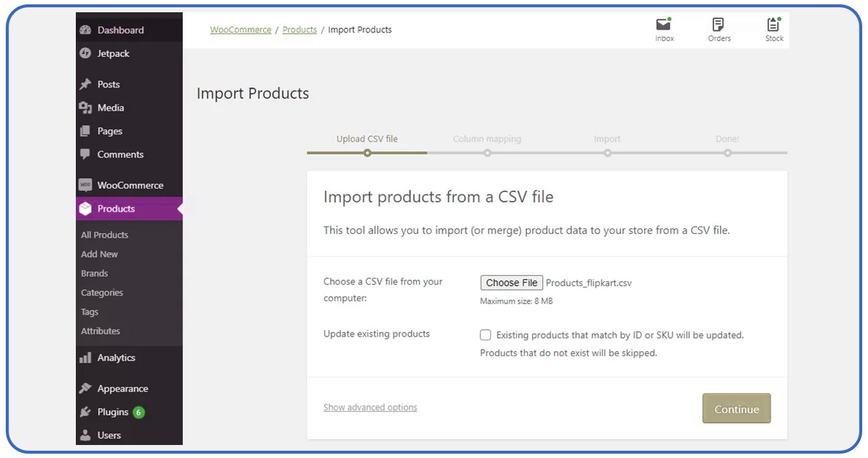Viewport: 868px width, 458px height.
Task: Open the Orders icon in header
Action: coord(719,24)
